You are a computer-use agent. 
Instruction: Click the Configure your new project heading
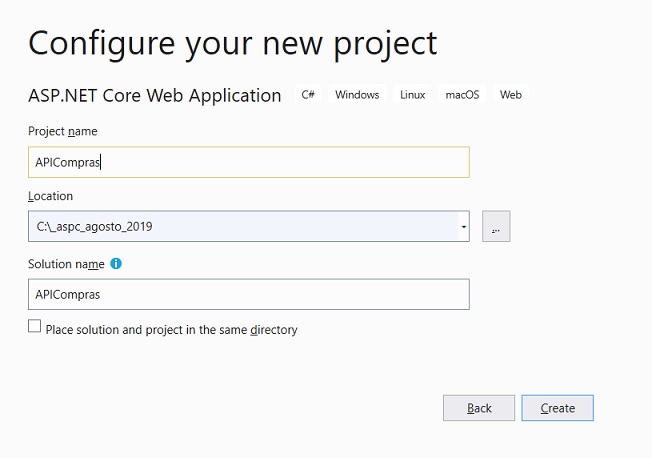(x=233, y=44)
